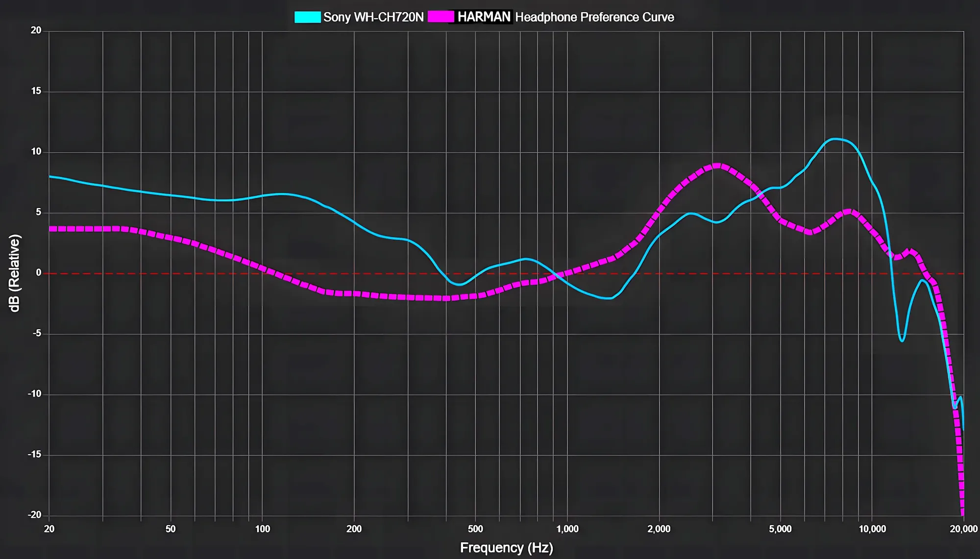Click the 1,000 Hz x-axis tick label
This screenshot has height=559, width=980.
point(567,529)
